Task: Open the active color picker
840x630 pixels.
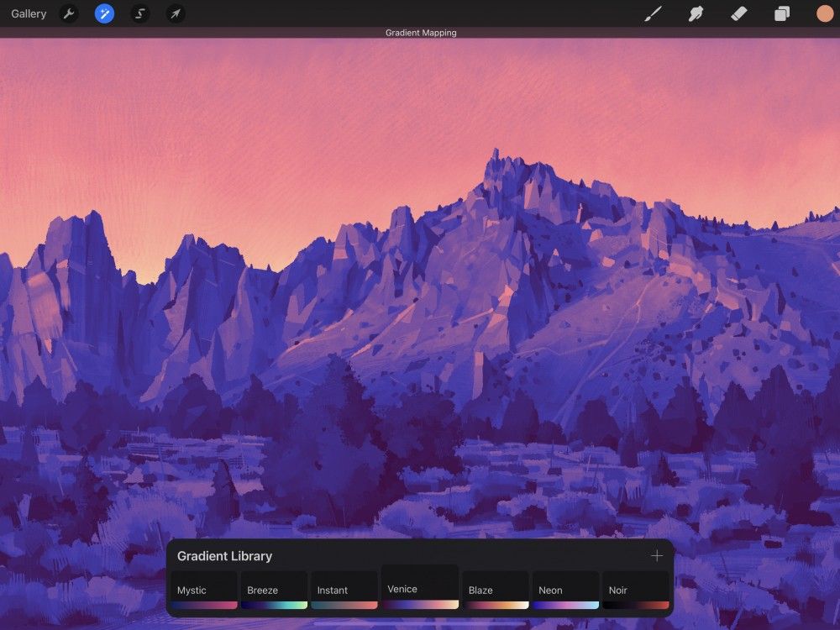Action: click(821, 13)
